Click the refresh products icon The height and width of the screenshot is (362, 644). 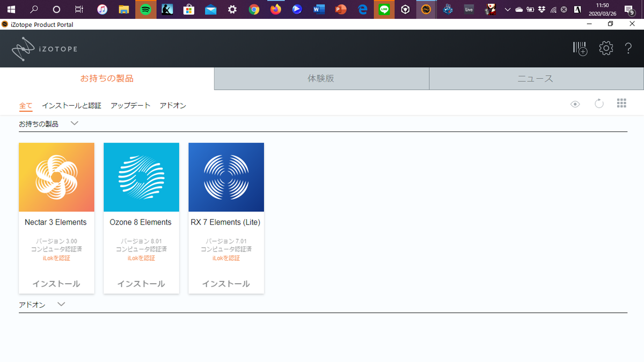coord(599,104)
